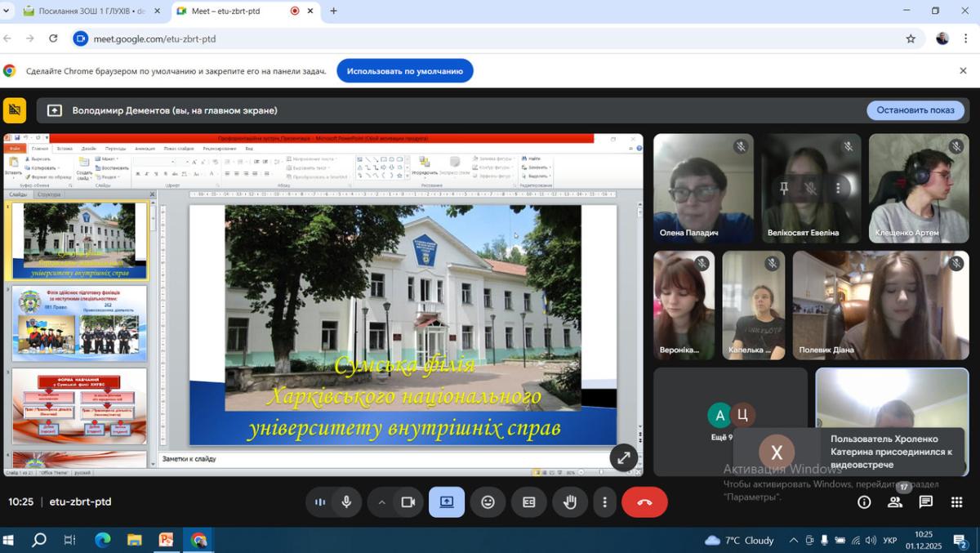Screen dimensions: 980x553
Task: Open PowerPoint from the Windows taskbar
Action: (166, 540)
